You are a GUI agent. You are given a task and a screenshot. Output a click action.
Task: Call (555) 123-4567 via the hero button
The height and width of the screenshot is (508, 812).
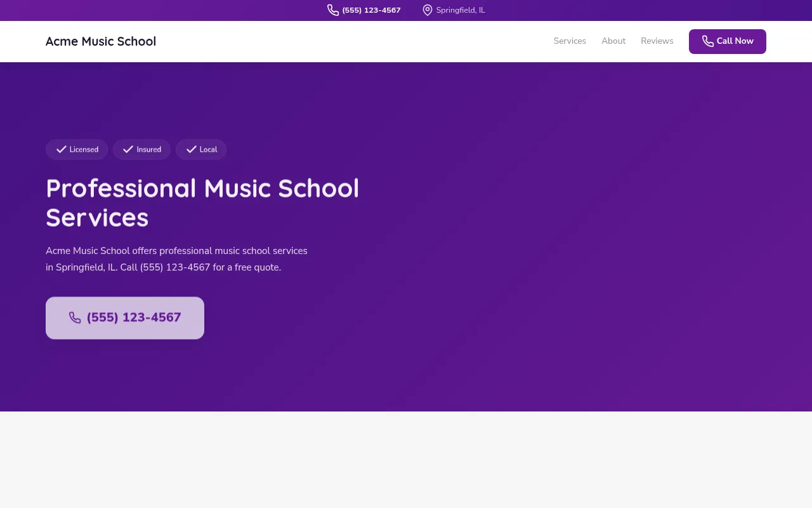pos(125,317)
